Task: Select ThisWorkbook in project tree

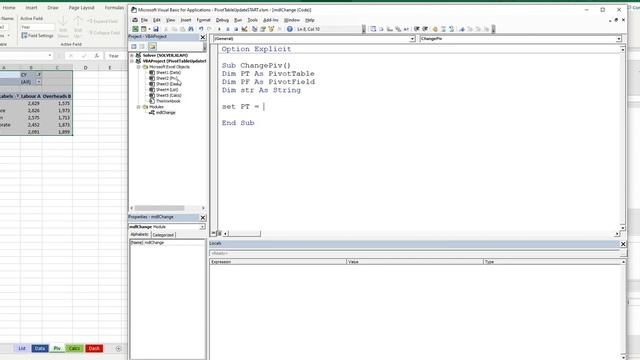Action: (x=168, y=101)
